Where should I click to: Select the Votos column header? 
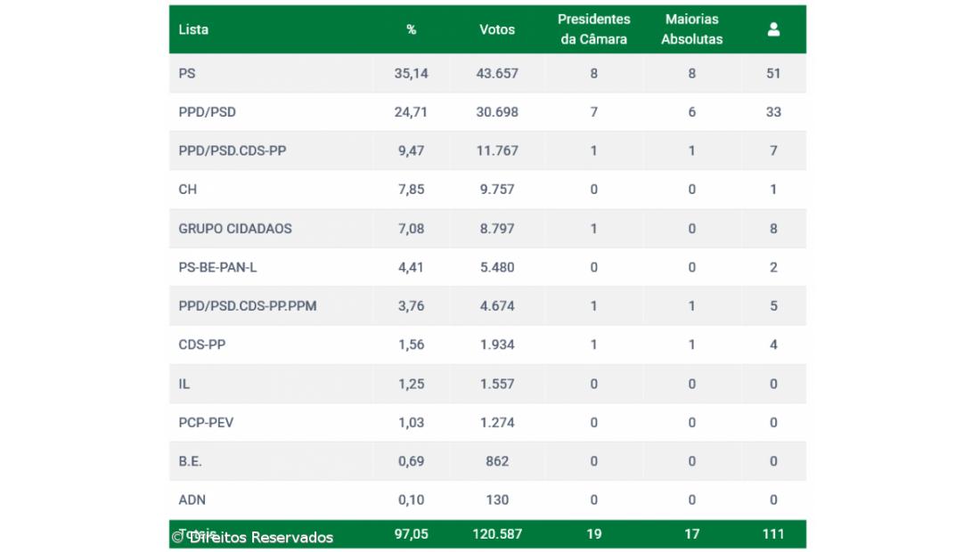coord(496,29)
